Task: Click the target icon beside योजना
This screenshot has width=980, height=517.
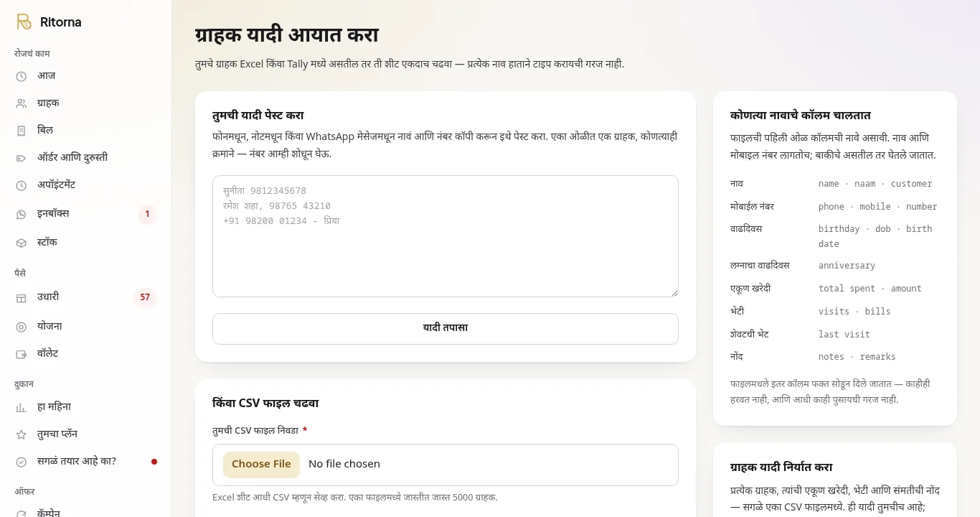Action: click(x=22, y=327)
